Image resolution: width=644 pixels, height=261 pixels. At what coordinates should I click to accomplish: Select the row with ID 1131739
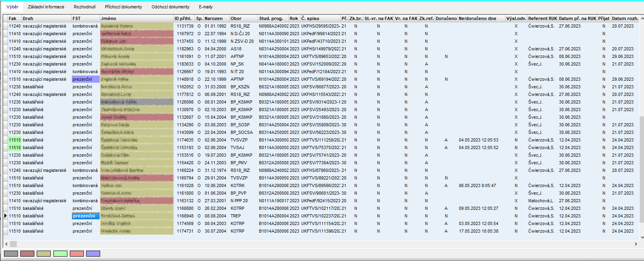(x=185, y=26)
